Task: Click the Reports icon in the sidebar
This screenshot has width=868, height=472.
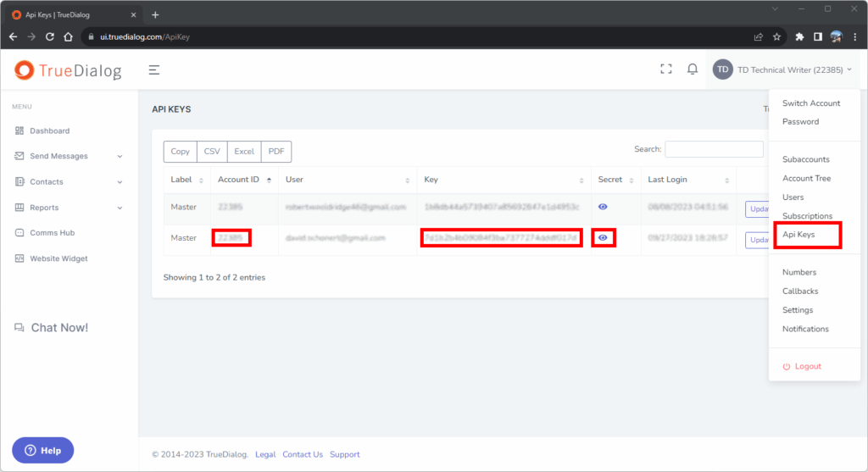Action: point(19,208)
